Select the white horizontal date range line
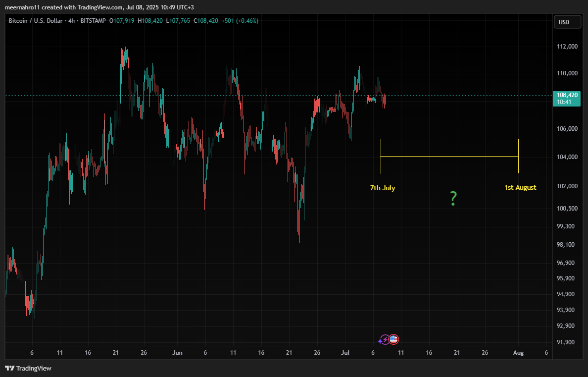Image resolution: width=588 pixels, height=377 pixels. coord(449,157)
